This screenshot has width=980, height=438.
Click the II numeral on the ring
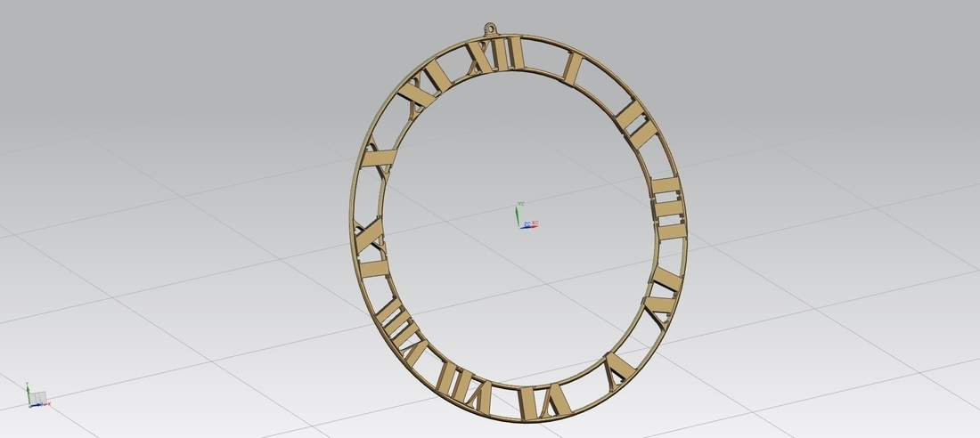click(636, 125)
